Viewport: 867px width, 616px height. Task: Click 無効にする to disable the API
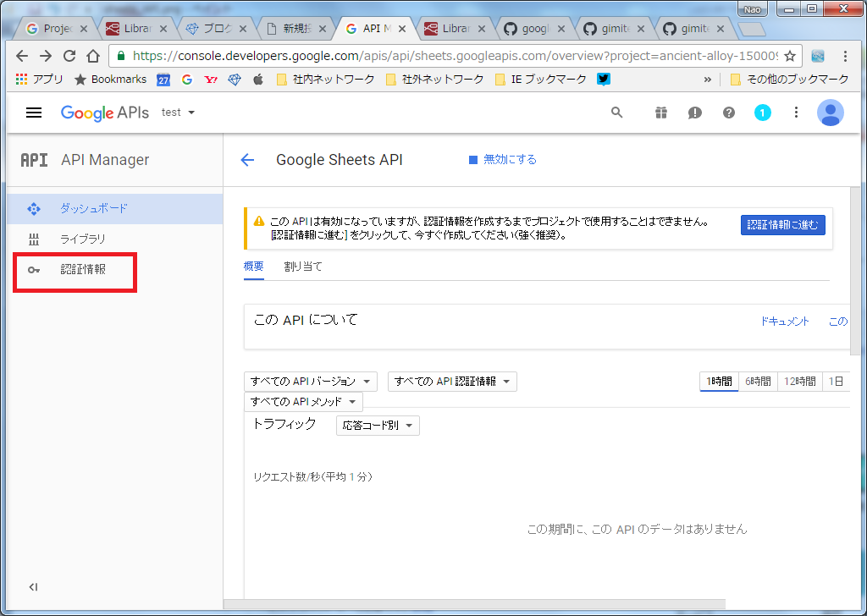503,160
